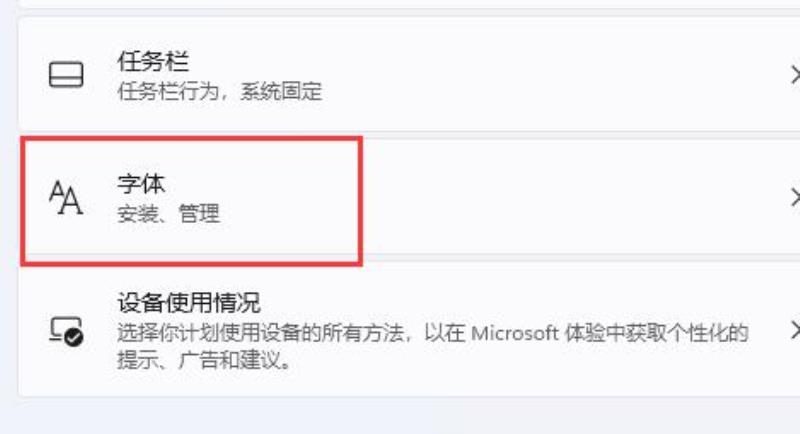Open the 任务栏 settings title

[x=153, y=61]
